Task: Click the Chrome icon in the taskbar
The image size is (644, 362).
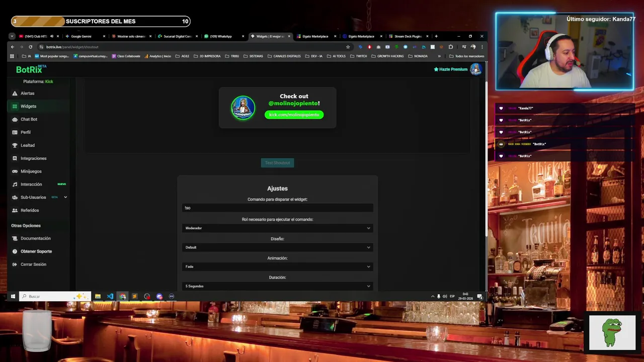Action: pos(122,296)
